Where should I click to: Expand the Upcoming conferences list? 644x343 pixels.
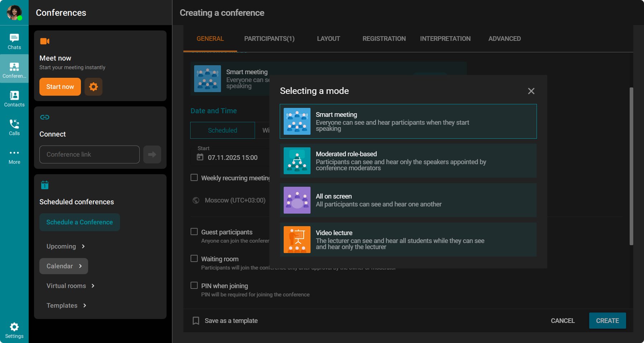(x=66, y=247)
